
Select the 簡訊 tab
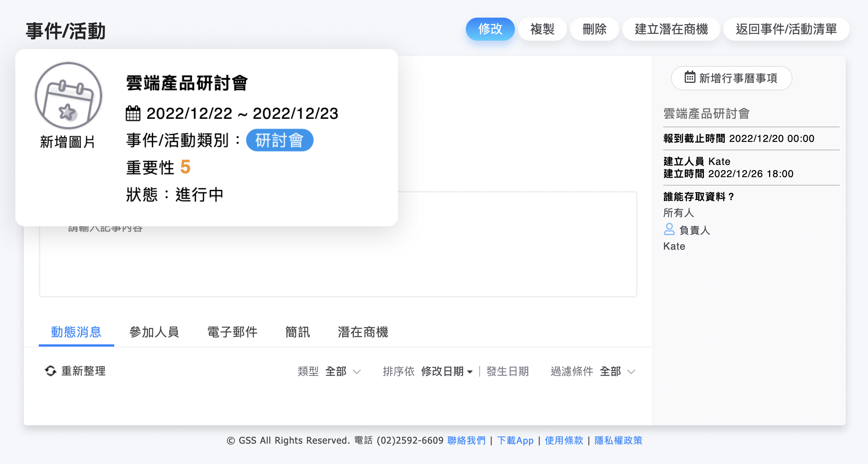point(298,332)
